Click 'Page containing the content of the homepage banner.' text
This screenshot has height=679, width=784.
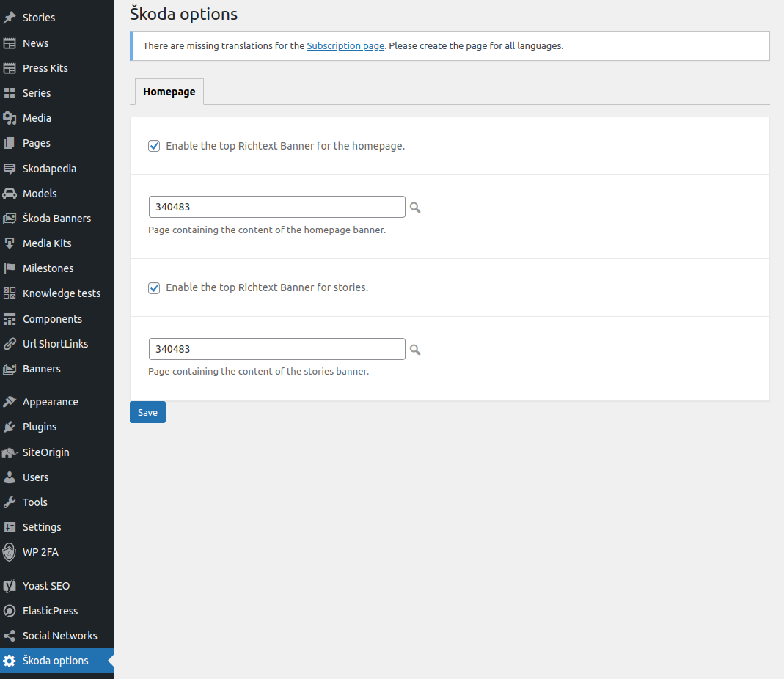(267, 230)
